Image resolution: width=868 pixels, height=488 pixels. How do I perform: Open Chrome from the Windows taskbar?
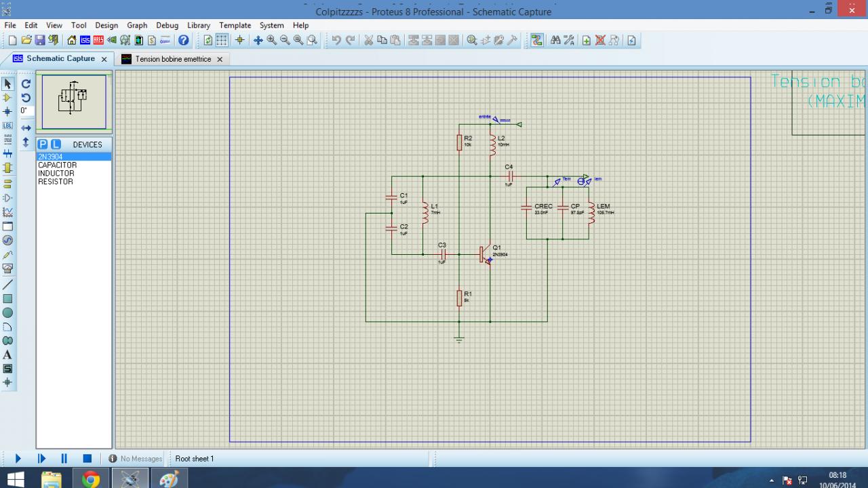[90, 479]
